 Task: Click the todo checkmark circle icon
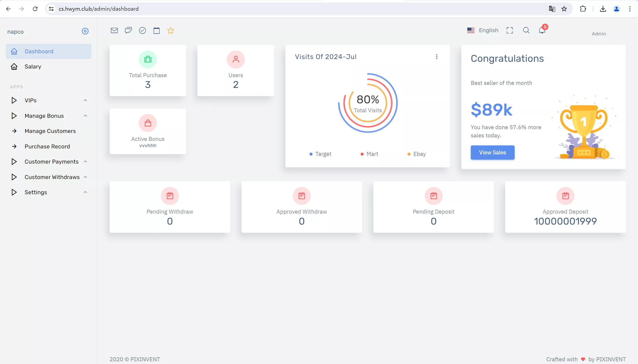(x=142, y=31)
